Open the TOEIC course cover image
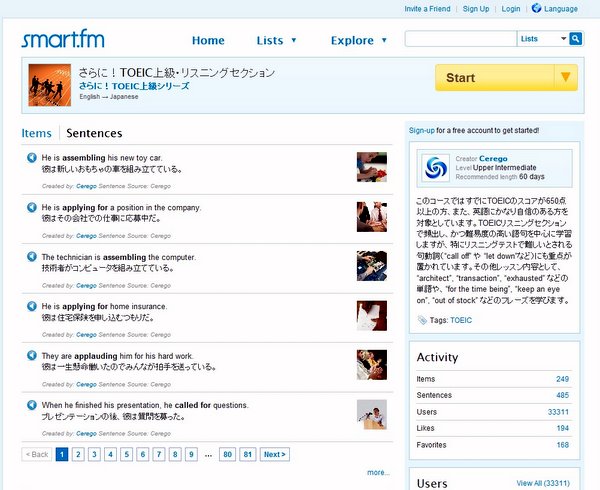 pos(50,85)
